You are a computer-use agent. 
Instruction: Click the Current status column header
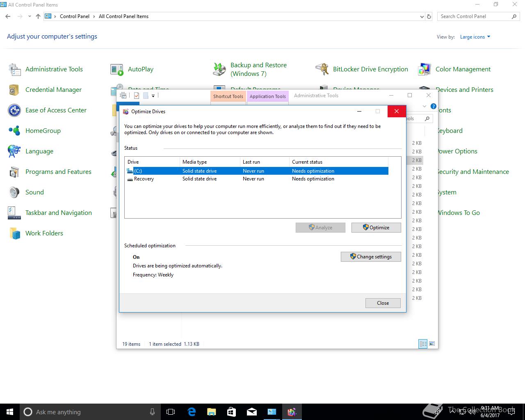338,162
